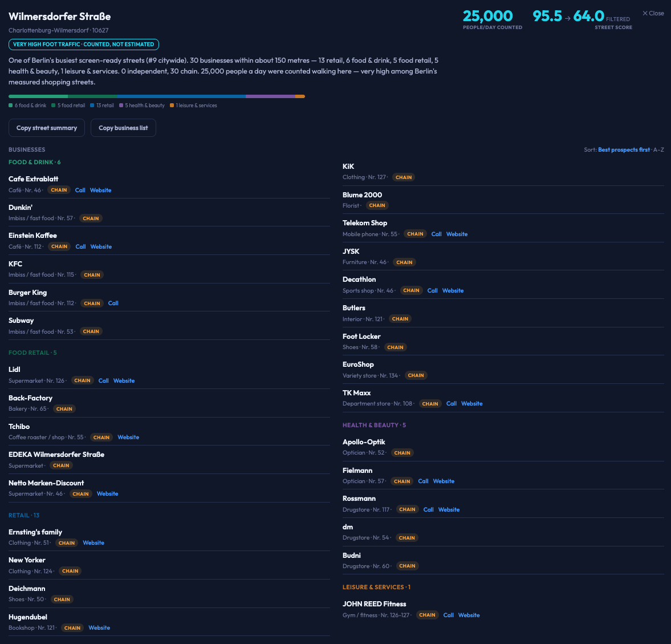Open Cafe Extrablatt website

point(100,190)
